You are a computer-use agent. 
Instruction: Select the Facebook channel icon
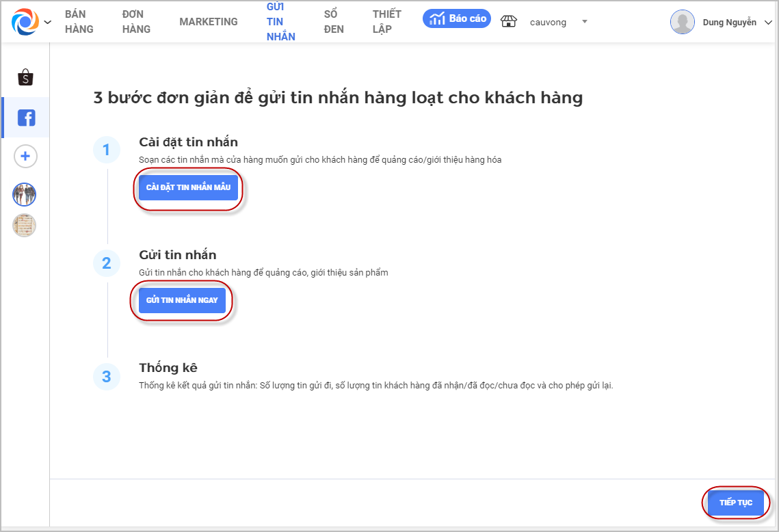[26, 118]
